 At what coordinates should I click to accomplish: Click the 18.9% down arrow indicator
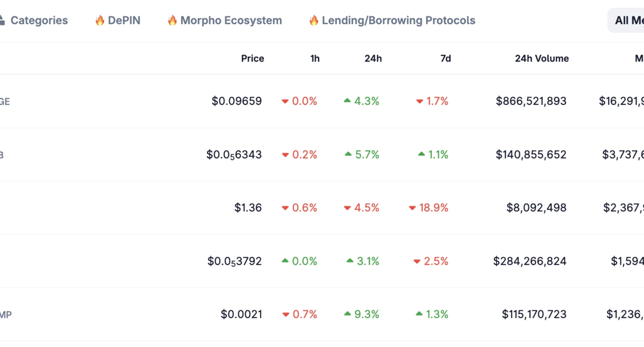click(412, 208)
